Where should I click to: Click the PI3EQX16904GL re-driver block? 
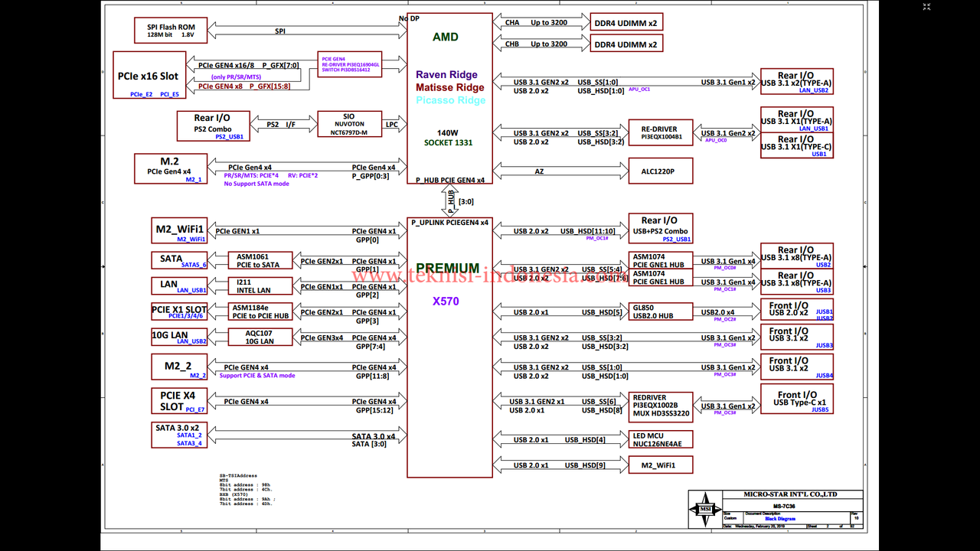(349, 65)
